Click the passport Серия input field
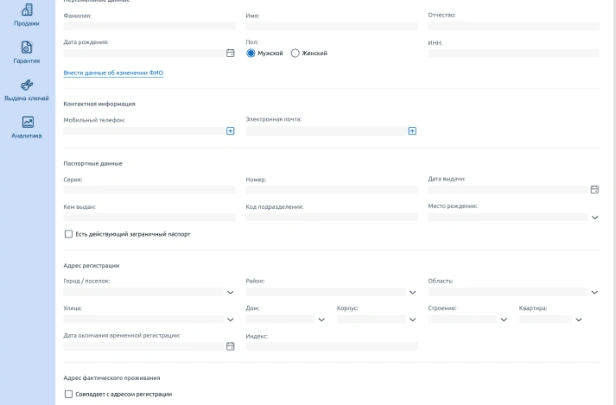The width and height of the screenshot is (616, 405). point(149,189)
